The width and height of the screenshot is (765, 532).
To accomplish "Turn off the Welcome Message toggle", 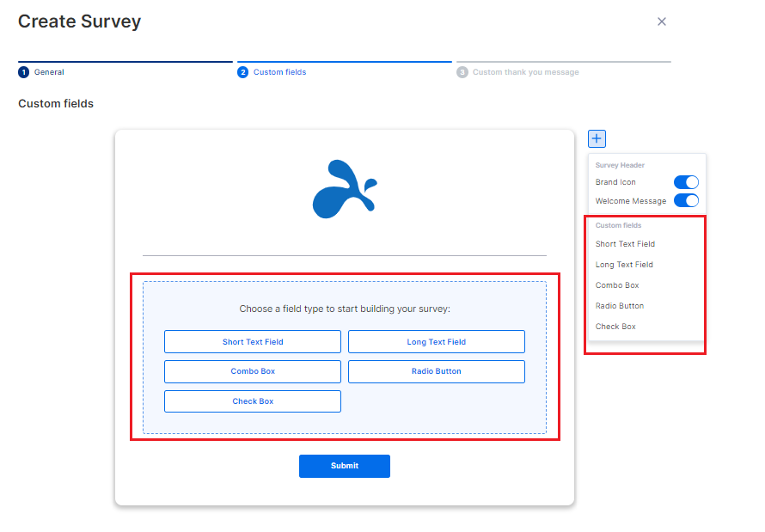I will pos(686,200).
